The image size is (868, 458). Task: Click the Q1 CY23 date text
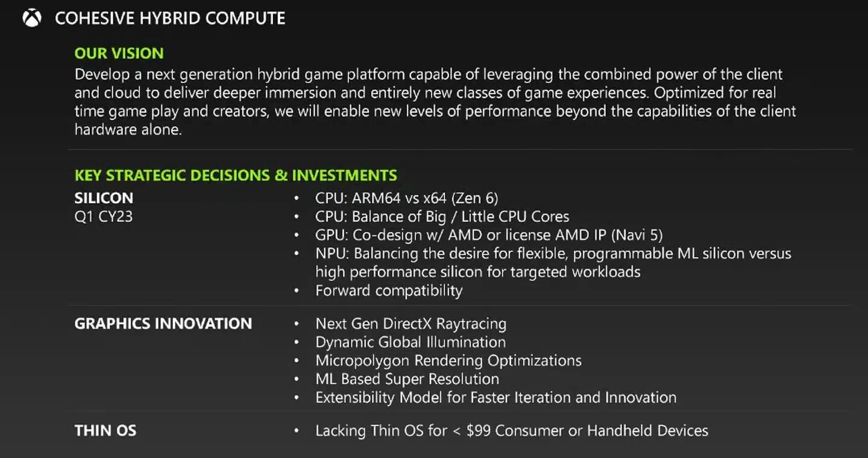tap(103, 216)
